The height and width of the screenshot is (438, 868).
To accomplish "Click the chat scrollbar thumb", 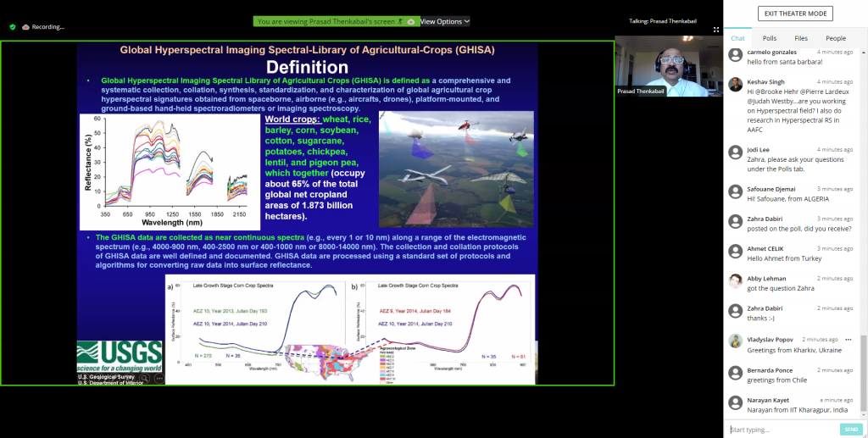I will [863, 373].
